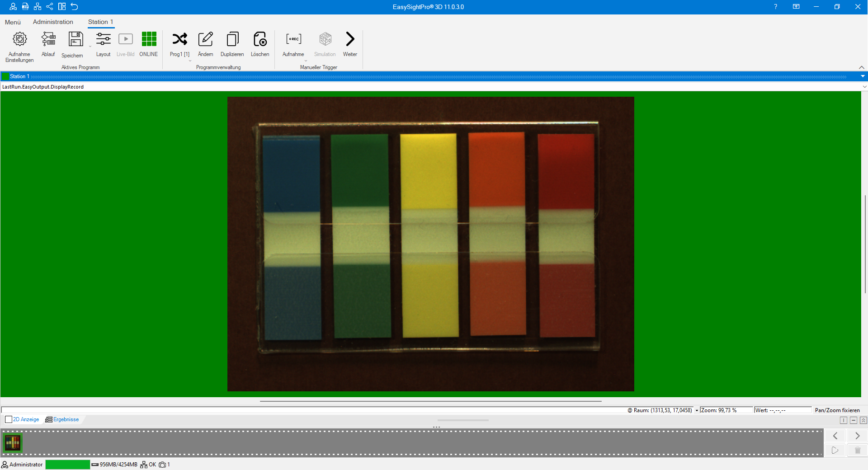Switch to the Ergebnisse results tab
The image size is (868, 470).
(62, 419)
